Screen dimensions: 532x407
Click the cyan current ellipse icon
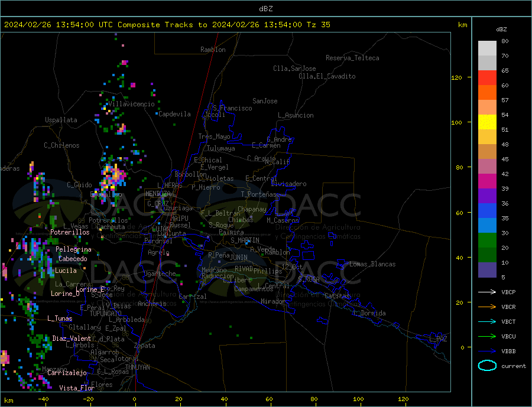(x=487, y=366)
